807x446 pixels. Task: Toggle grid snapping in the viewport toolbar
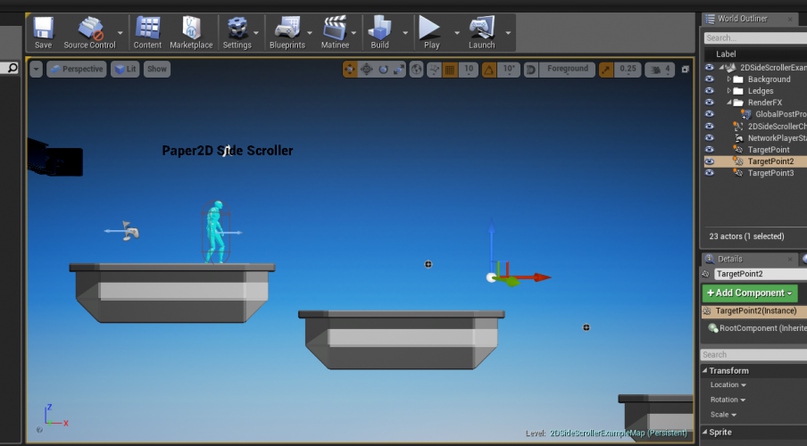(x=450, y=69)
